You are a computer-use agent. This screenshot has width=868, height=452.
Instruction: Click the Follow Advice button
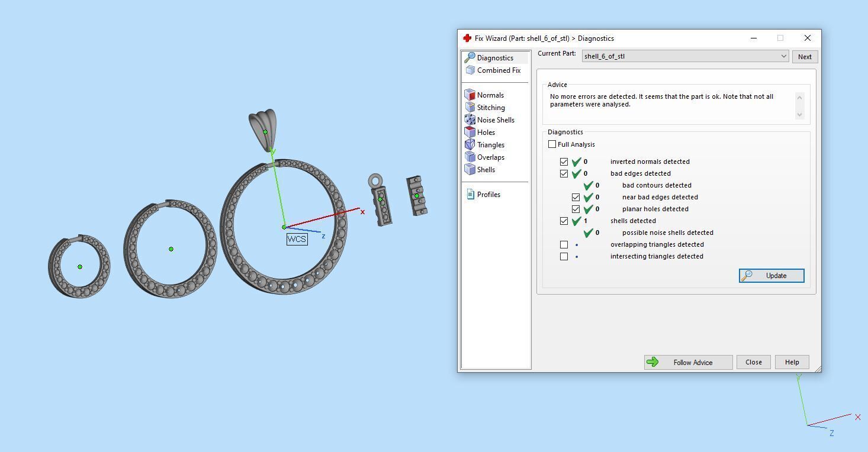pos(689,362)
